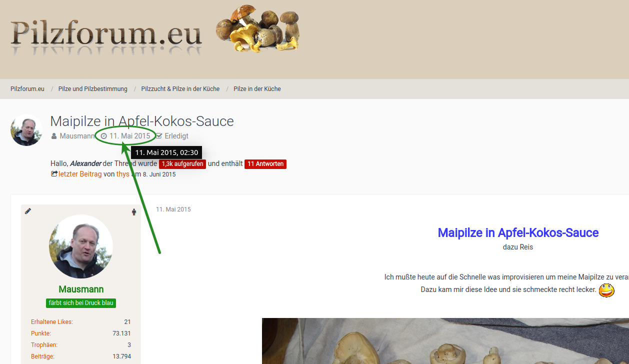Viewport: 629px width, 364px height.
Task: Click the pencil icon in user sidebar
Action: pos(28,211)
